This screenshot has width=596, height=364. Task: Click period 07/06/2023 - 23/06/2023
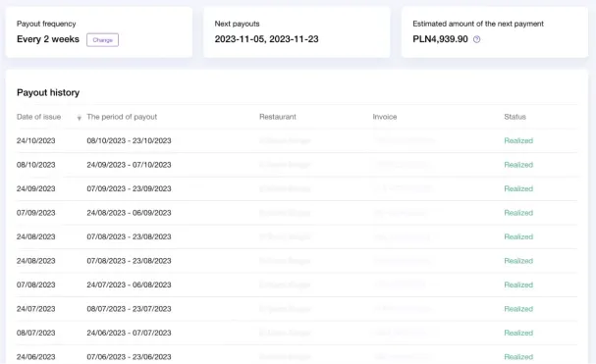coord(129,357)
